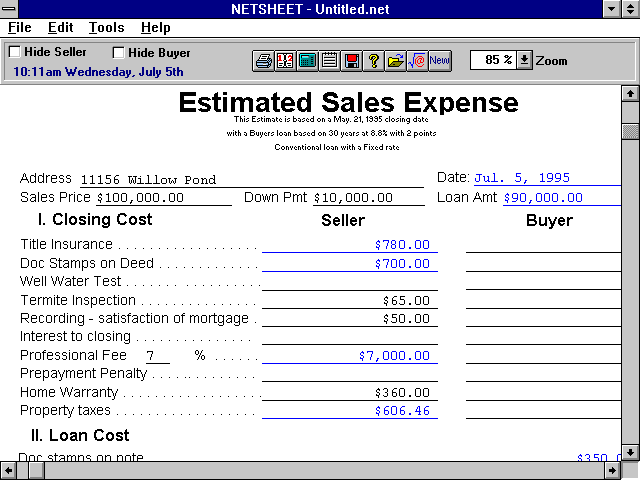Click the Print icon in the toolbar
Viewport: 640px width, 480px height.
point(263,60)
